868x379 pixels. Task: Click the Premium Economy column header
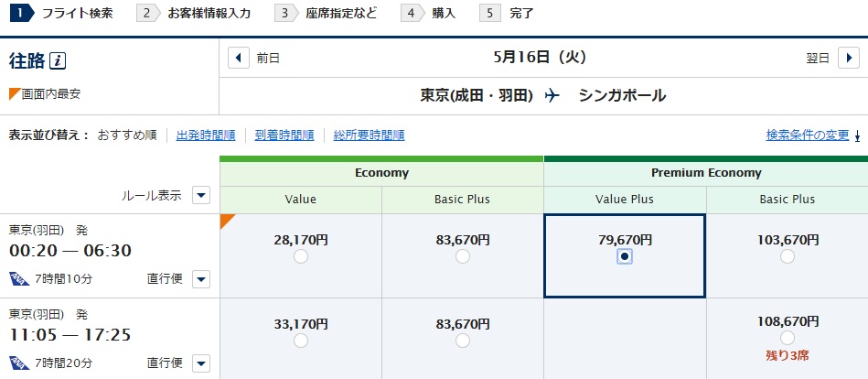click(706, 173)
